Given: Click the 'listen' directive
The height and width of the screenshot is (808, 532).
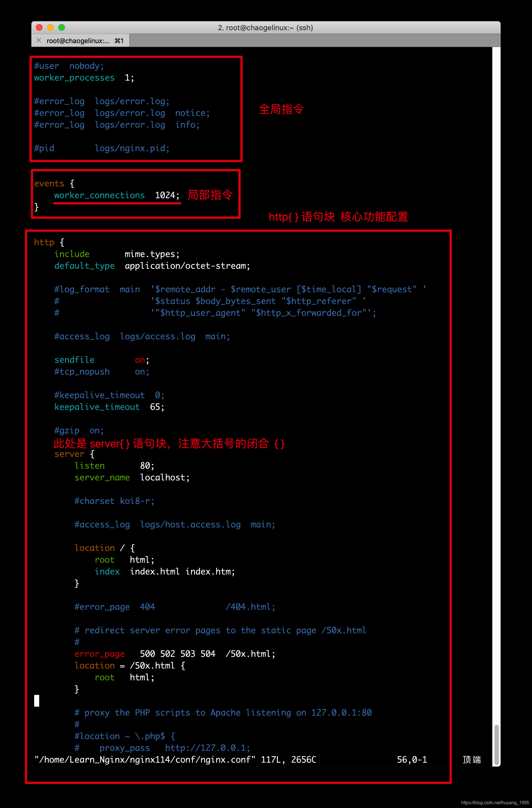Looking at the screenshot, I should 90,466.
